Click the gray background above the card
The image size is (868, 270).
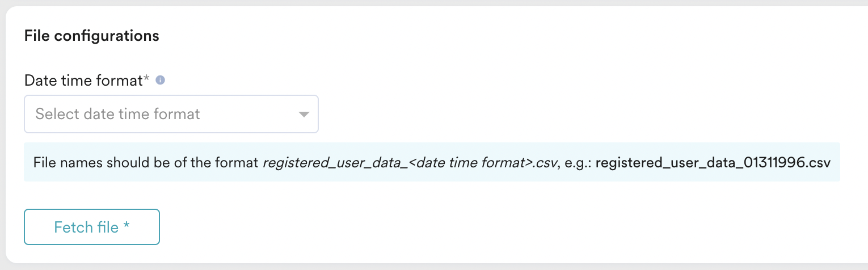434,3
